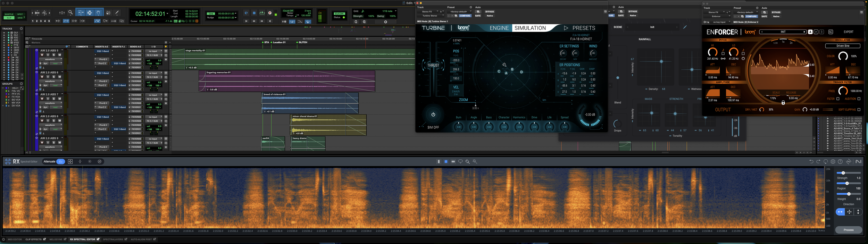Click the lock icon in Enforcer display
Viewport: 868px width, 244px height.
coord(783,103)
